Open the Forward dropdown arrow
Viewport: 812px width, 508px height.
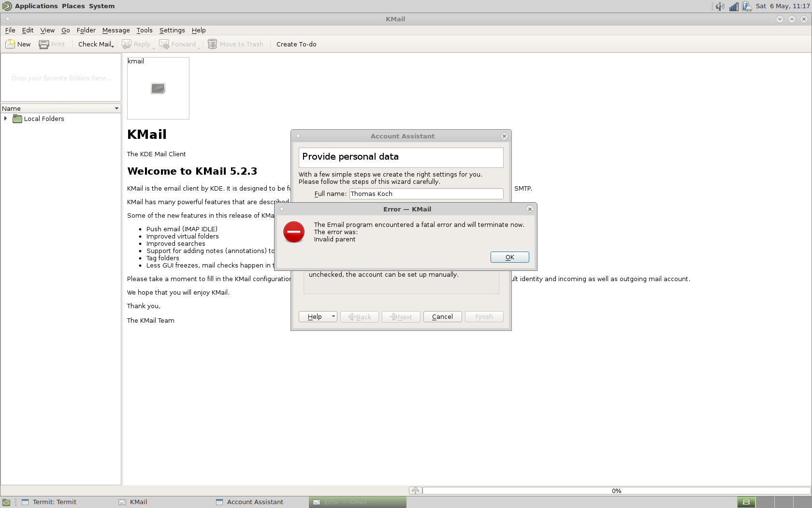[x=198, y=47]
